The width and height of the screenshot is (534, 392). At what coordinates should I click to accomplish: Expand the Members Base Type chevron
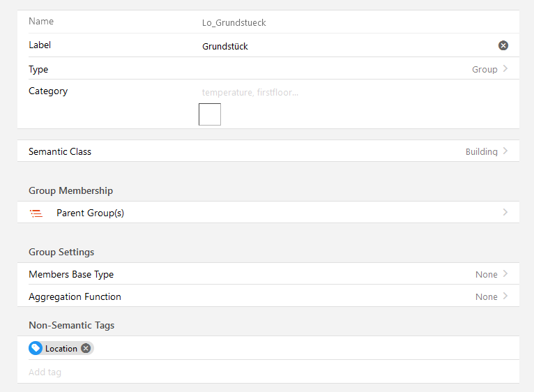coord(505,274)
